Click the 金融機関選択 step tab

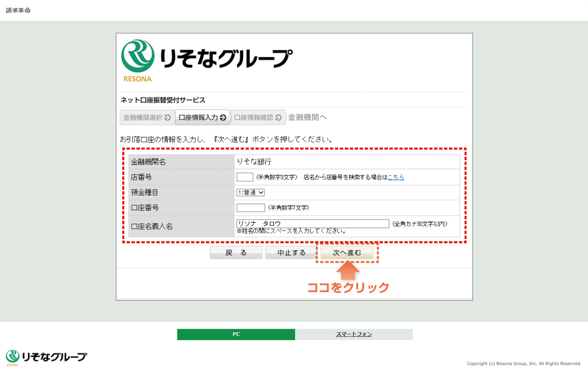[x=147, y=117]
